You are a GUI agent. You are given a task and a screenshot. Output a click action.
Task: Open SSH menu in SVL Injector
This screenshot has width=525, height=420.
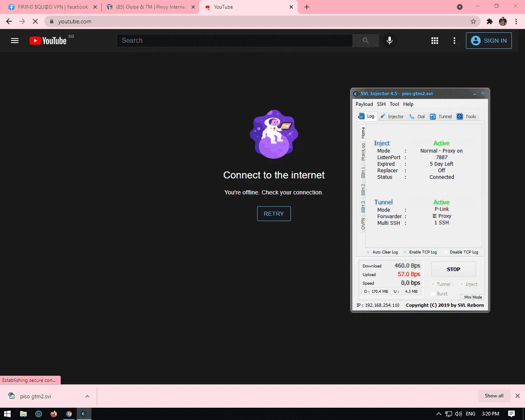(381, 104)
